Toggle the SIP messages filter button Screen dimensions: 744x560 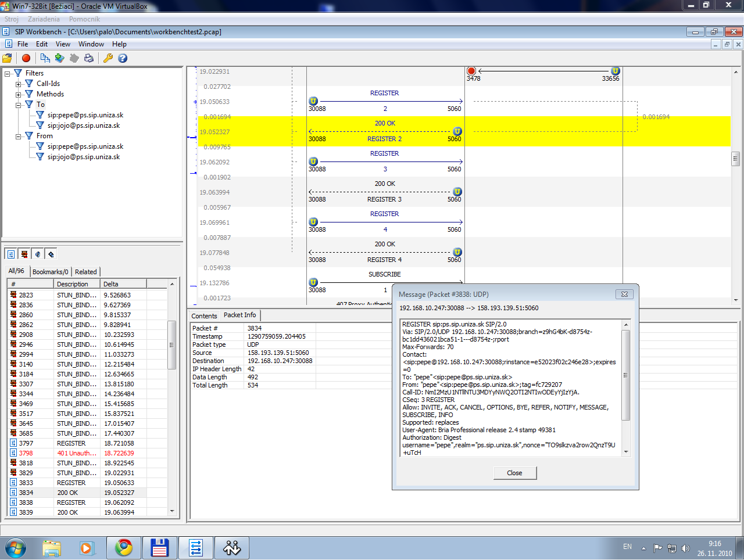[11, 254]
